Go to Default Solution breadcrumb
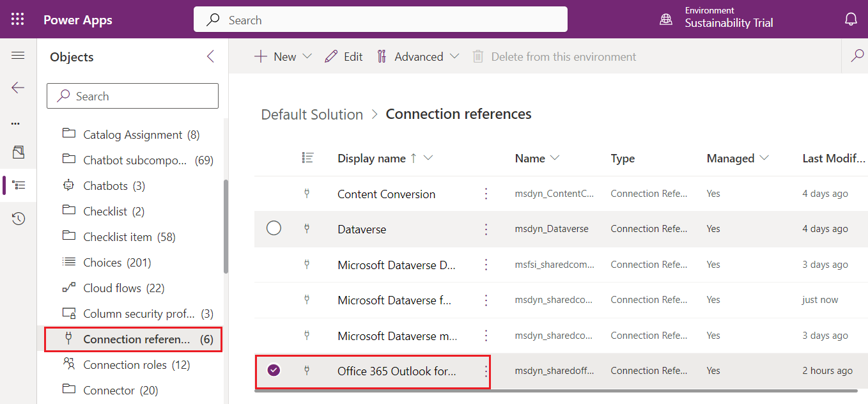Image resolution: width=868 pixels, height=404 pixels. click(312, 114)
